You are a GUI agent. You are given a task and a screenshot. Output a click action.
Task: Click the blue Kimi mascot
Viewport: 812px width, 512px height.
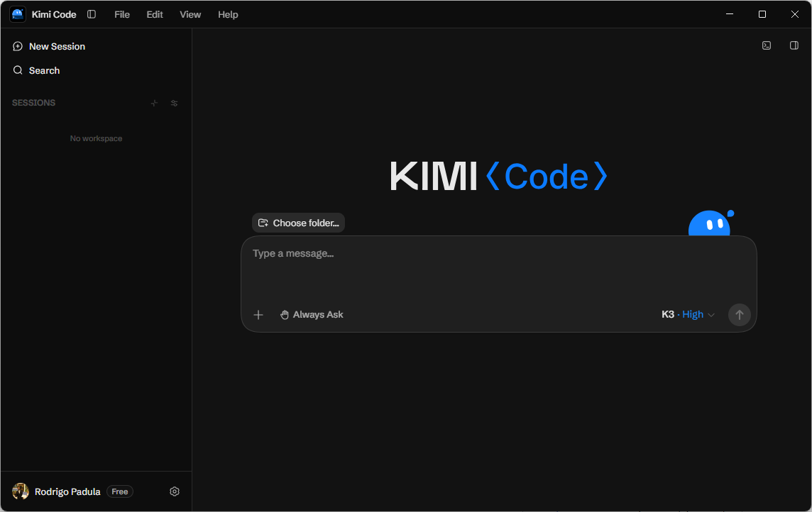point(711,223)
